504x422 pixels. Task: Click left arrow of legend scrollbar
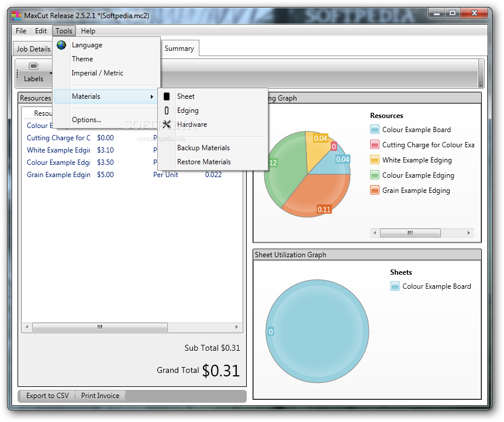coord(375,233)
